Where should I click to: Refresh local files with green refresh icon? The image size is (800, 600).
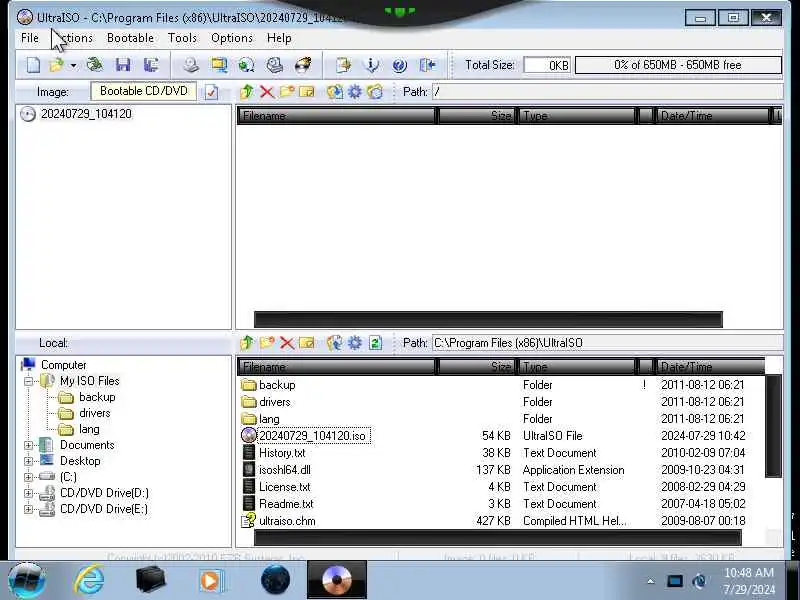click(376, 343)
